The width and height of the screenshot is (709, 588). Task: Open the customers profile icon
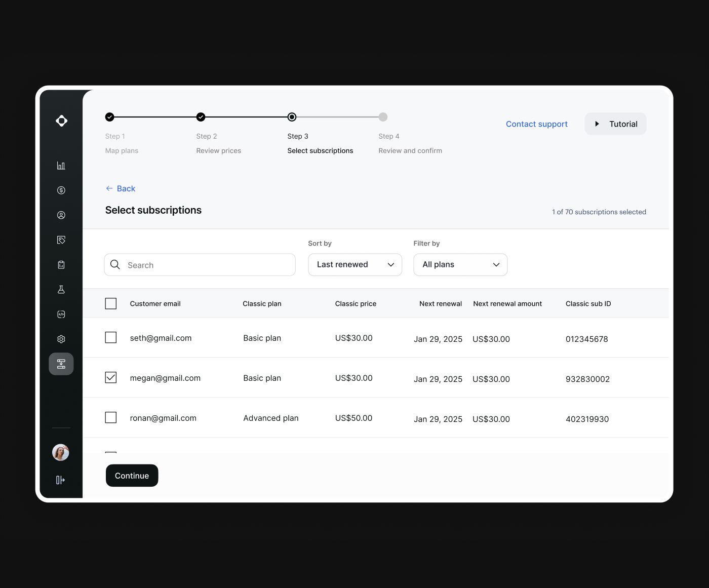click(x=61, y=215)
